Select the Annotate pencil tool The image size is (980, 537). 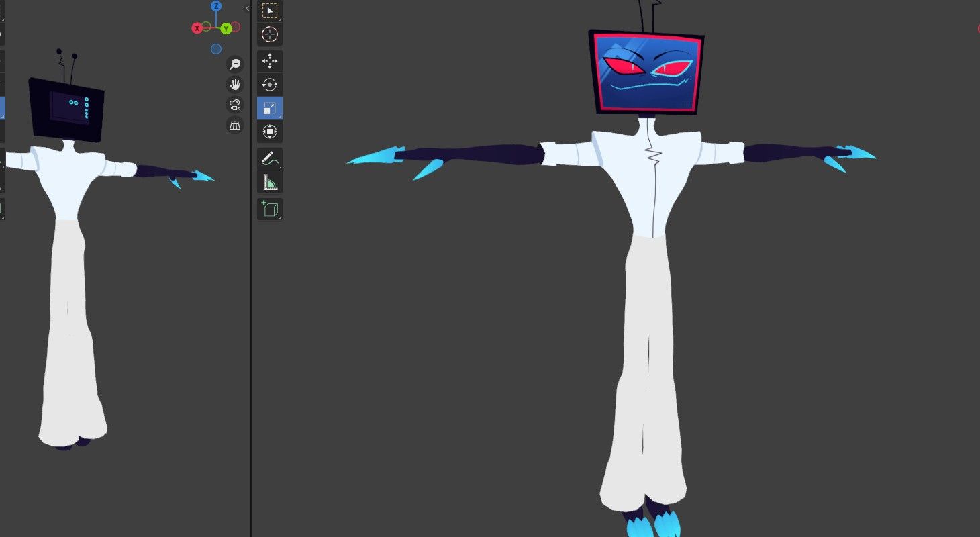tap(270, 159)
